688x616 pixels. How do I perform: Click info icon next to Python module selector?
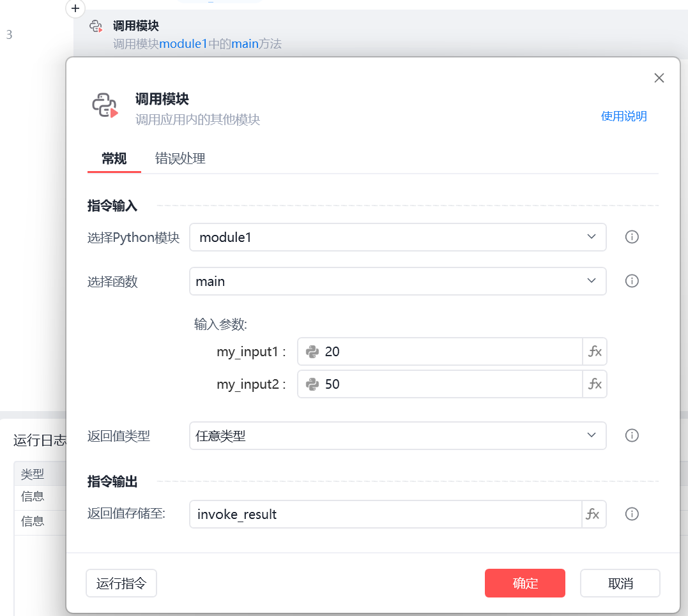click(632, 237)
